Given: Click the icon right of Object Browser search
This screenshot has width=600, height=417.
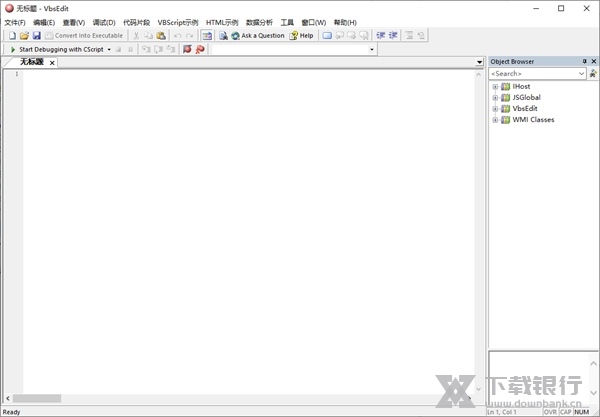Looking at the screenshot, I should tap(593, 73).
